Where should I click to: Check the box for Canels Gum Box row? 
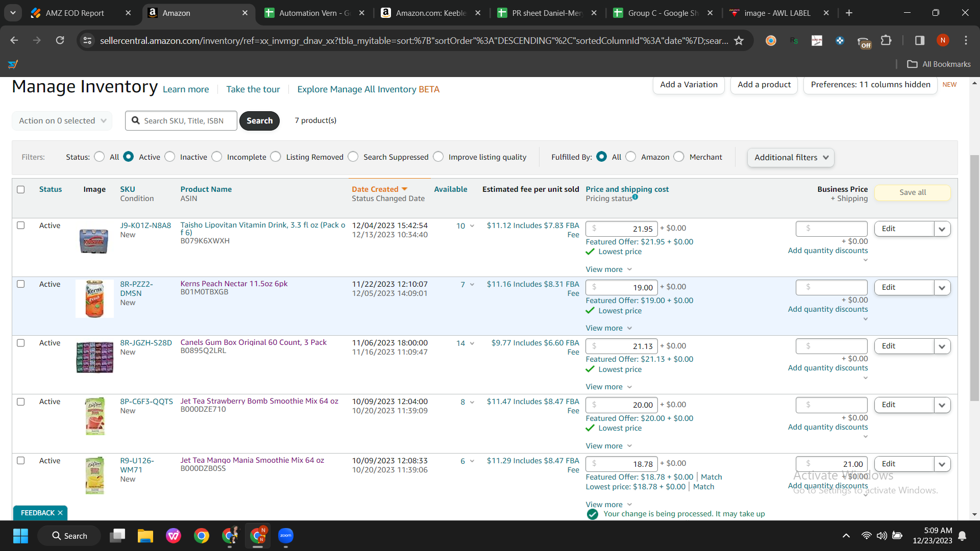[21, 343]
